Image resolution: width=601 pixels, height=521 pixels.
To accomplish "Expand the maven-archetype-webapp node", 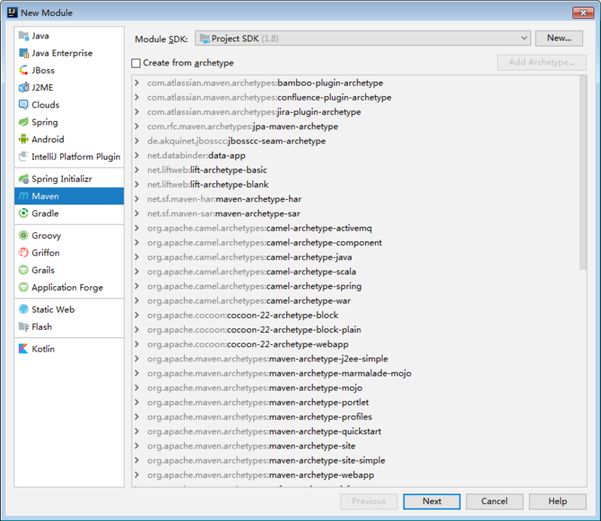I will click(x=136, y=475).
